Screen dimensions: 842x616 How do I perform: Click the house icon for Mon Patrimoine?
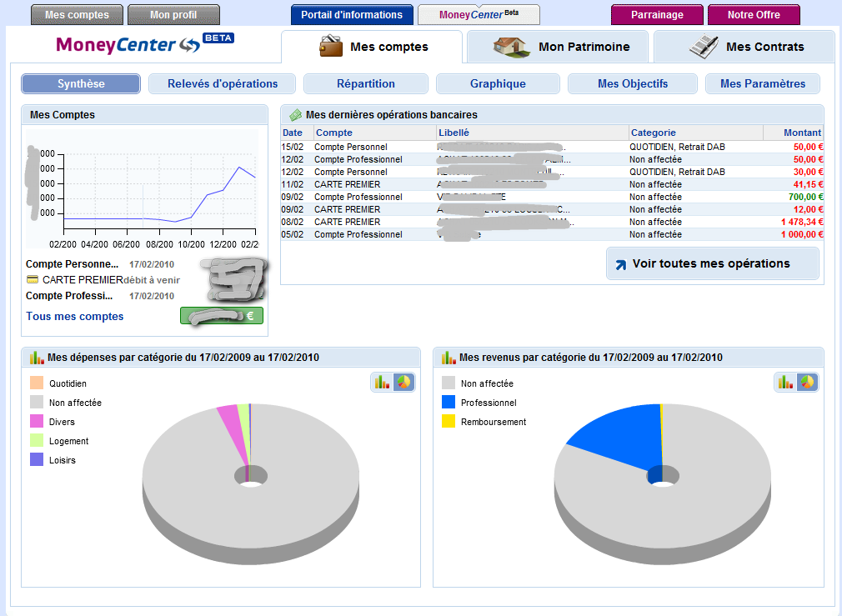click(x=512, y=47)
